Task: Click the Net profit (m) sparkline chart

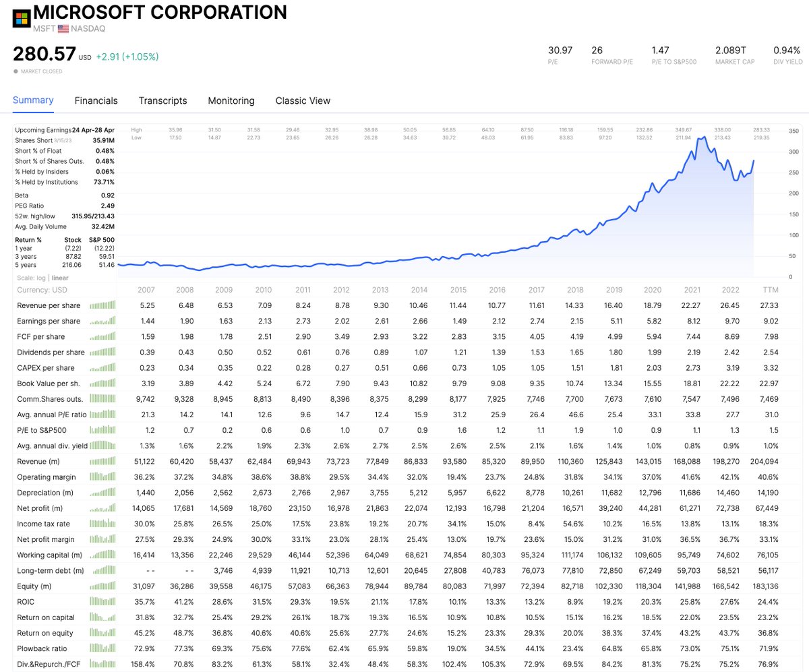Action: [102, 508]
